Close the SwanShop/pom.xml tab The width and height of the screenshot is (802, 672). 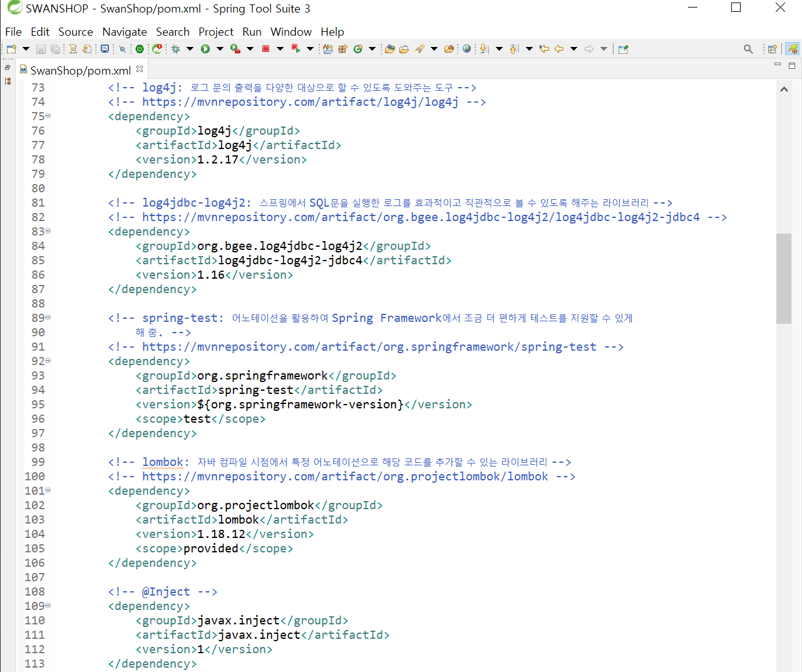pos(140,69)
